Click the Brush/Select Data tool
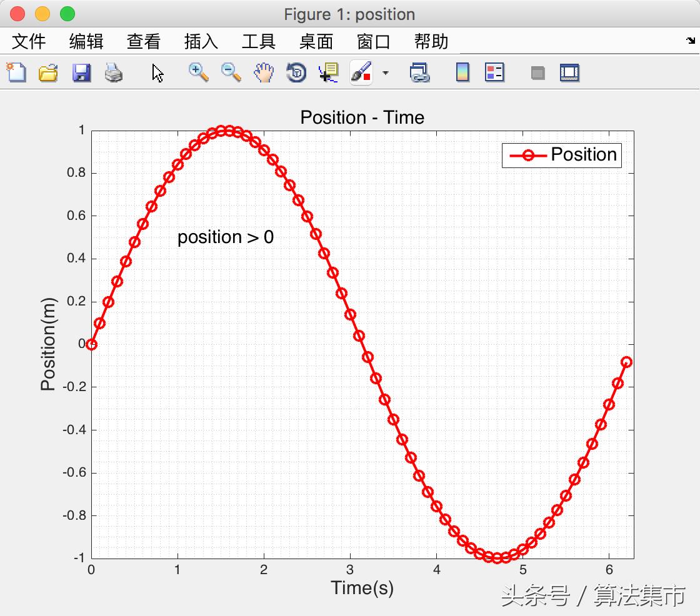 click(x=361, y=72)
